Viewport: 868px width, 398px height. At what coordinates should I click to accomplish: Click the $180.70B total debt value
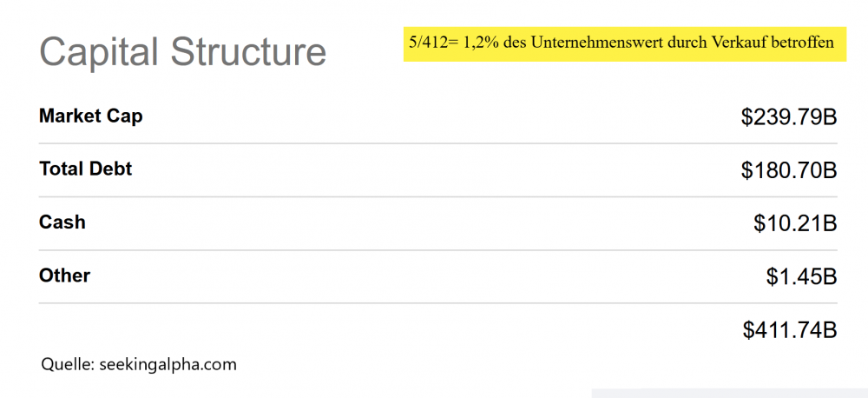(788, 170)
